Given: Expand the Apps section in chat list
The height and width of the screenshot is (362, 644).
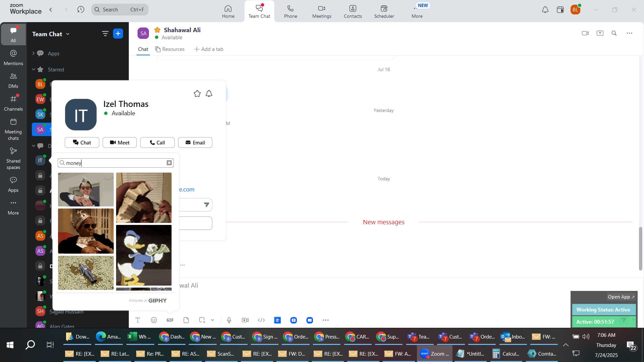Looking at the screenshot, I should coord(33,53).
